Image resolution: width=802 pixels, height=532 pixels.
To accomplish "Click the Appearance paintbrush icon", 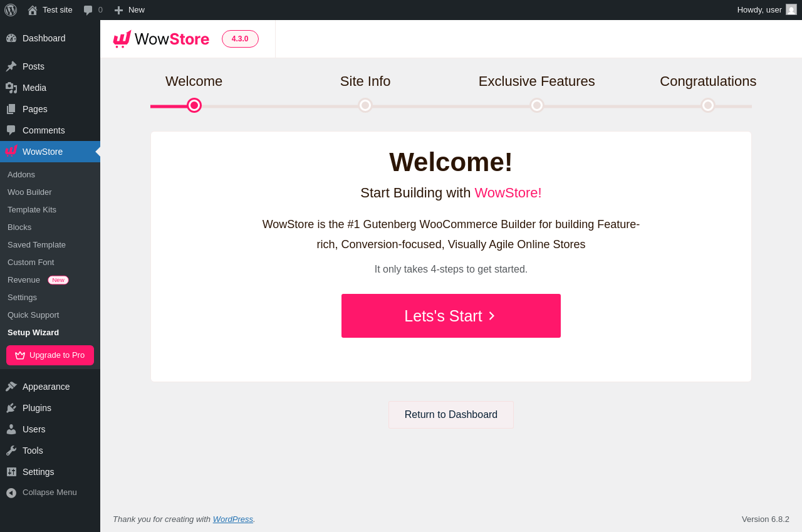I will click(x=11, y=387).
